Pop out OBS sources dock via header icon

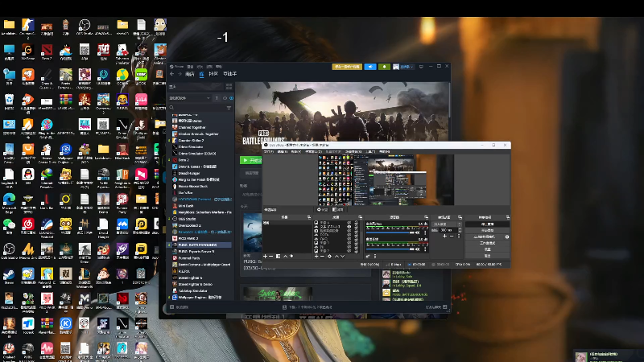point(361,217)
